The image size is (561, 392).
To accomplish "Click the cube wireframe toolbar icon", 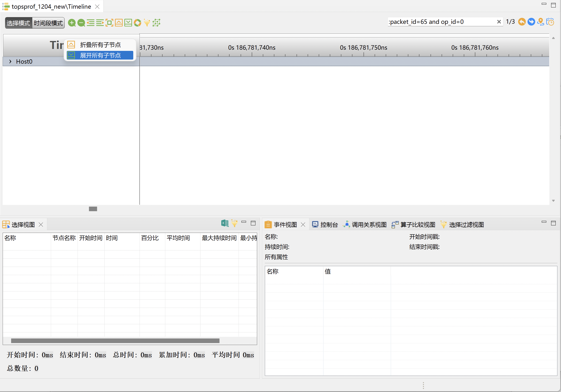I will 156,23.
